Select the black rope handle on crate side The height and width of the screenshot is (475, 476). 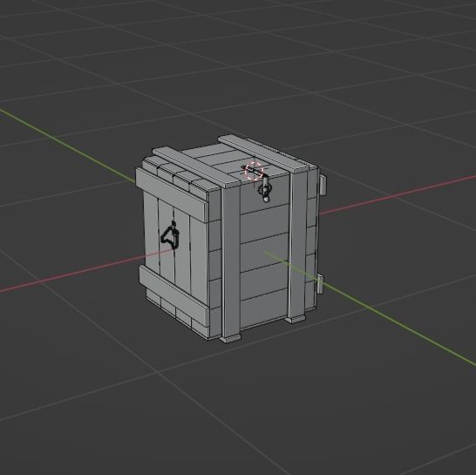tap(170, 236)
